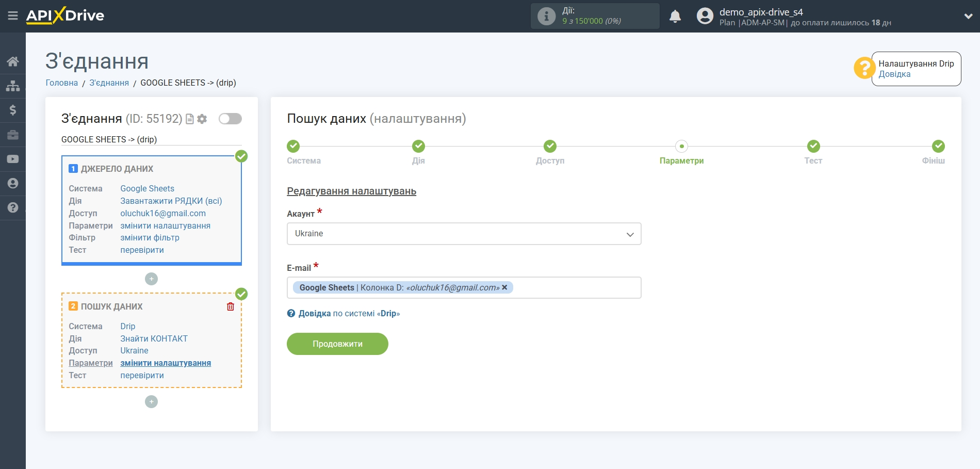Open the Довідка link in help box
Viewport: 980px width, 469px height.
[x=894, y=74]
